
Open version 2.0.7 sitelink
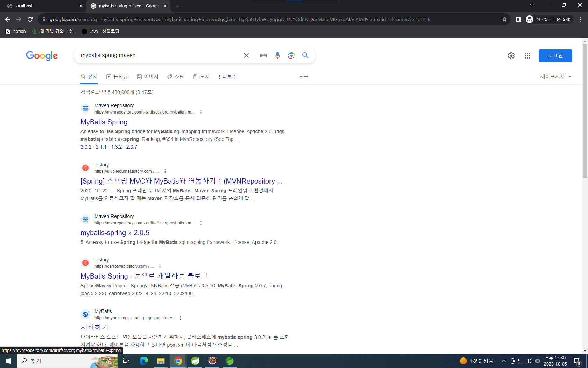132,147
